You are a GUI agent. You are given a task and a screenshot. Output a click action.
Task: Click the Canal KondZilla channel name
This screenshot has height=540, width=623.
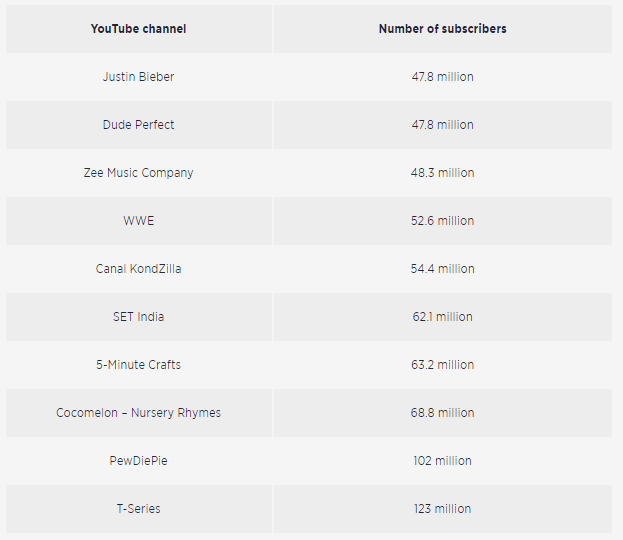(138, 269)
